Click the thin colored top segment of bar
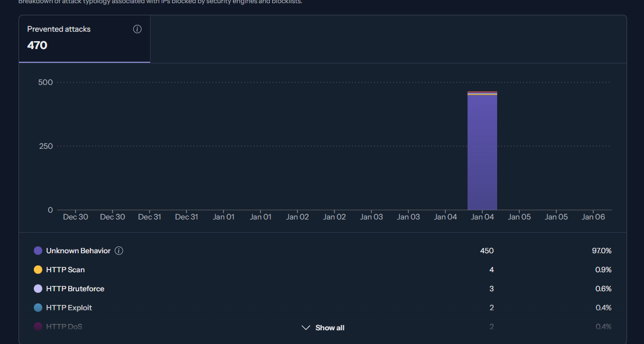Viewport: 644px width, 344px height. 482,93
